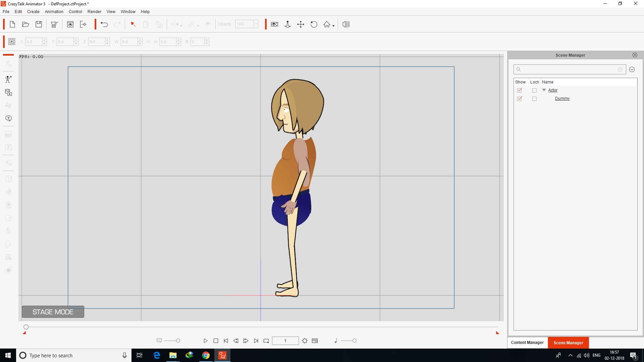Adjust the caption size slider knob
The image size is (644, 362).
178,341
